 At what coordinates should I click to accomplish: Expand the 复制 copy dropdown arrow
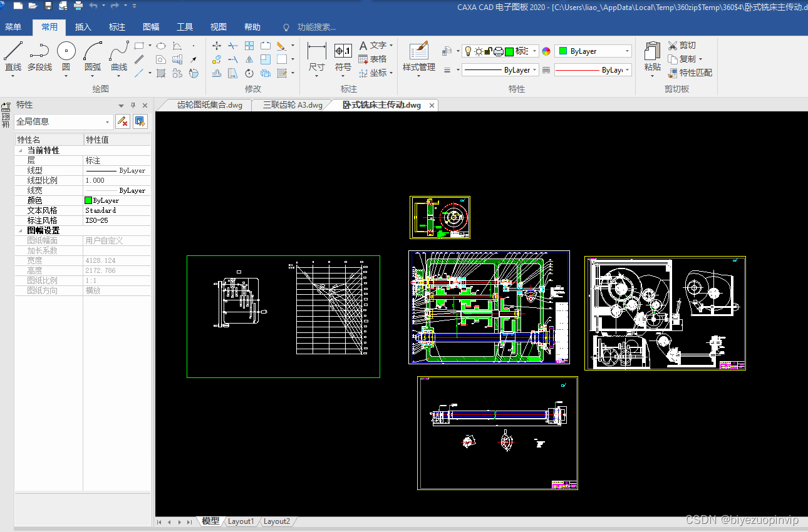(700, 59)
